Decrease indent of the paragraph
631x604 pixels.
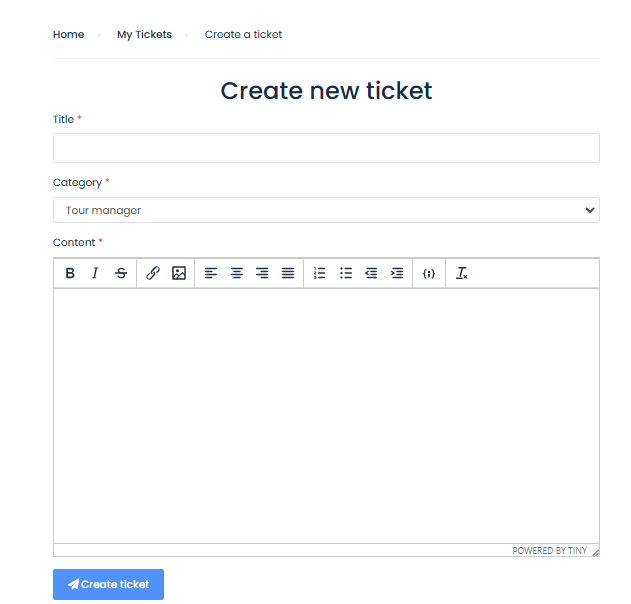point(371,273)
